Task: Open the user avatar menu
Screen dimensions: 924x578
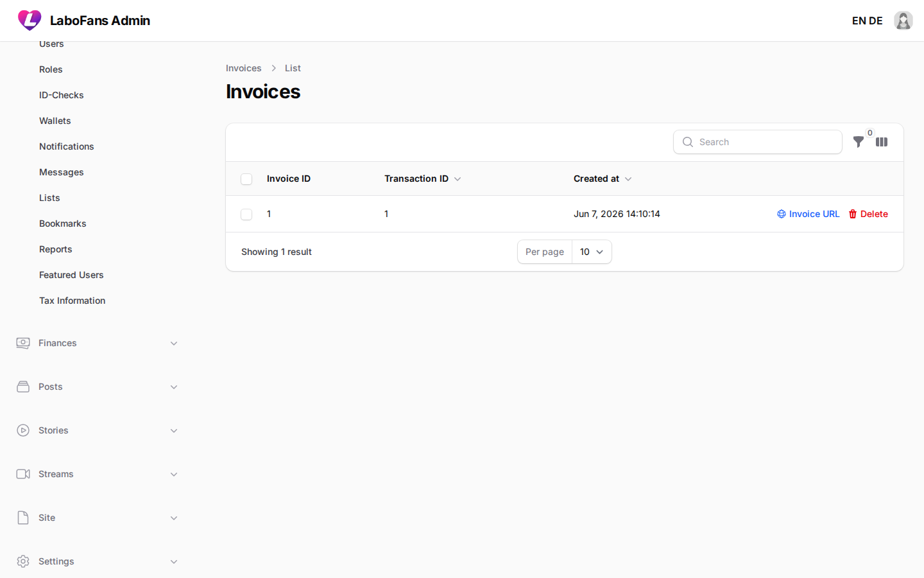Action: pyautogui.click(x=903, y=21)
